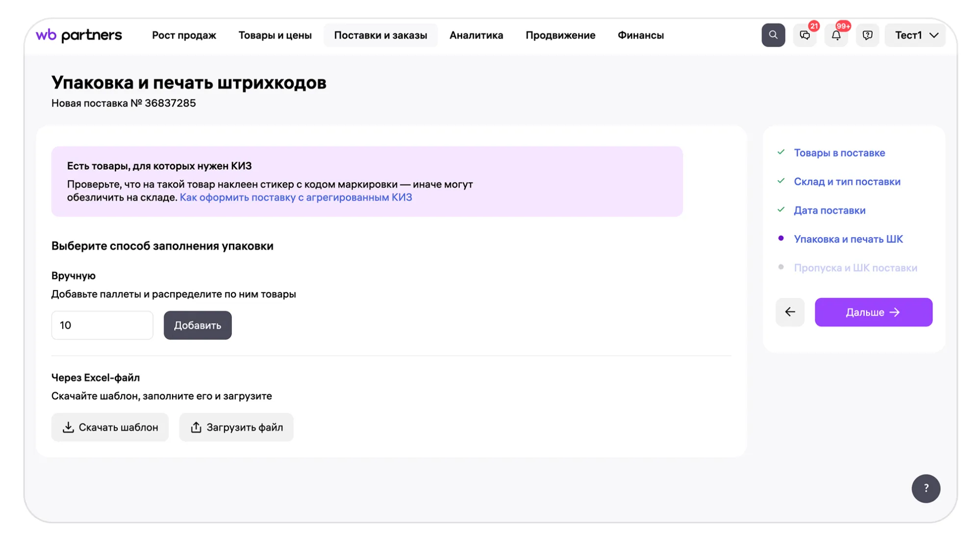The image size is (980, 541).
Task: Expand the Тест1 account dropdown
Action: (915, 35)
